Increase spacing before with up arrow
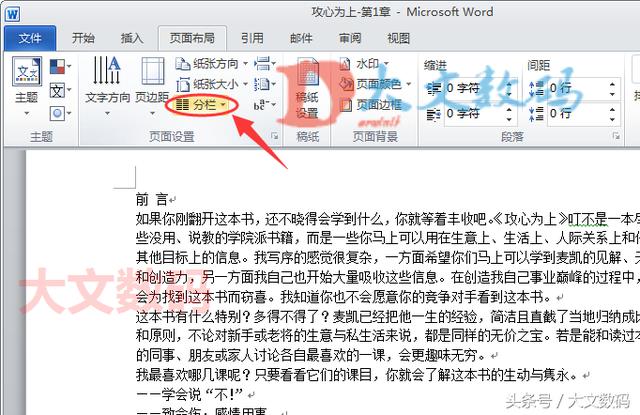Screen dimensions: 640x415 pyautogui.click(x=612, y=84)
